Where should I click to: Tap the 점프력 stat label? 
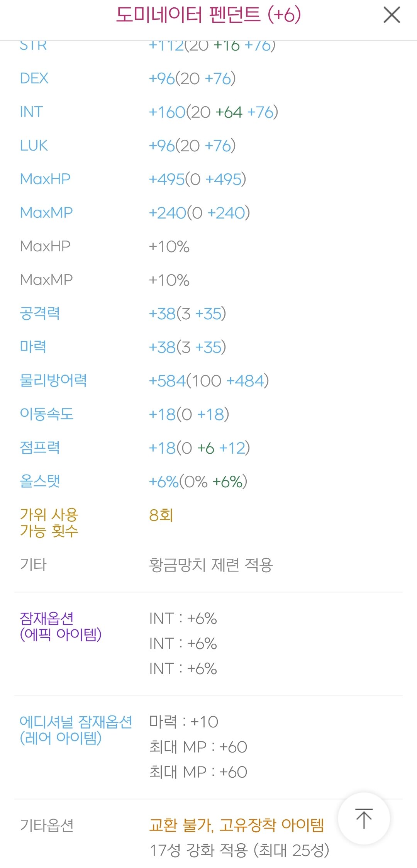(39, 448)
